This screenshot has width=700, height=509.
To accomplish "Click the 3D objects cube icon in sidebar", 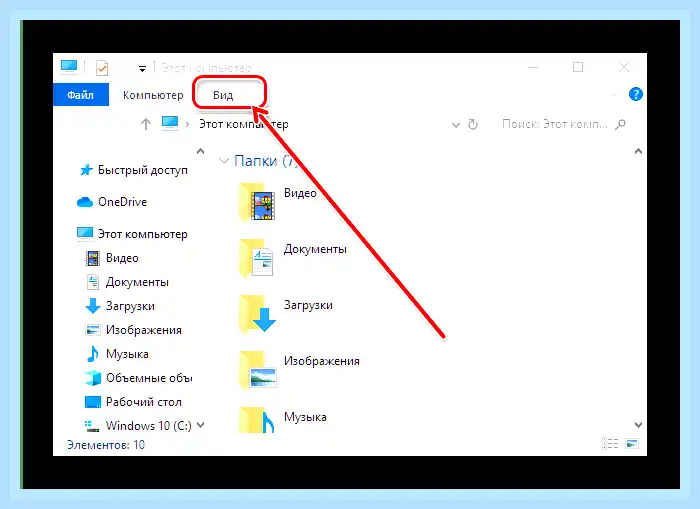I will [93, 378].
